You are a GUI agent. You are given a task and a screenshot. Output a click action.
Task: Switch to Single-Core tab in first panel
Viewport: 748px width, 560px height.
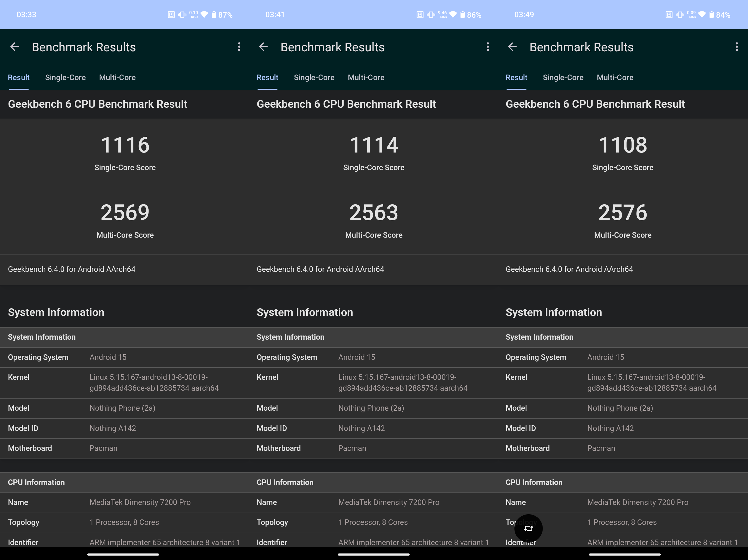tap(65, 77)
